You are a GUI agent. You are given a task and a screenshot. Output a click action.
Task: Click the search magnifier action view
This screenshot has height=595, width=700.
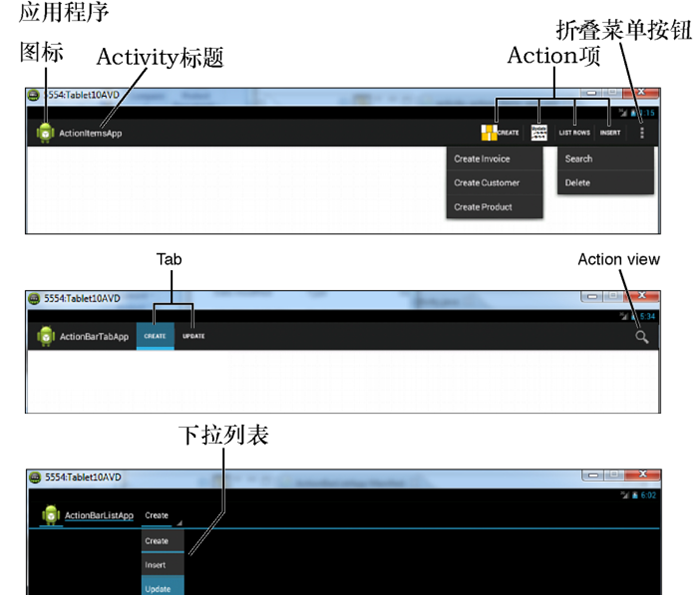point(642,337)
